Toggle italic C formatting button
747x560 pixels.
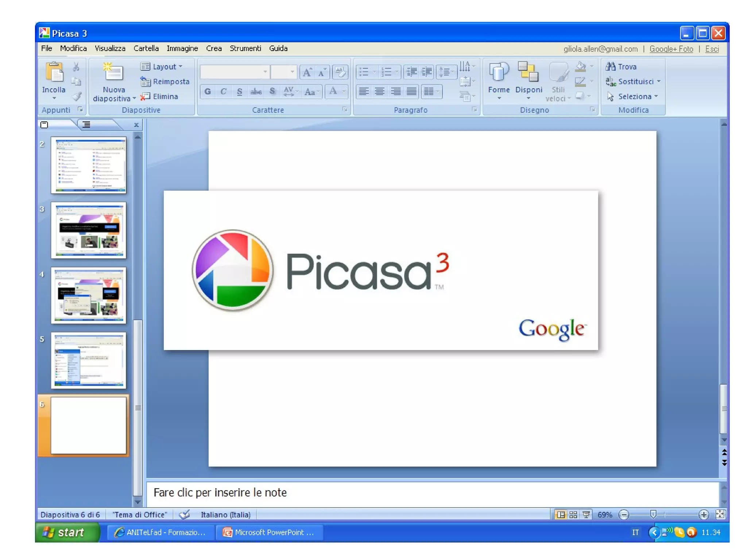tap(223, 92)
